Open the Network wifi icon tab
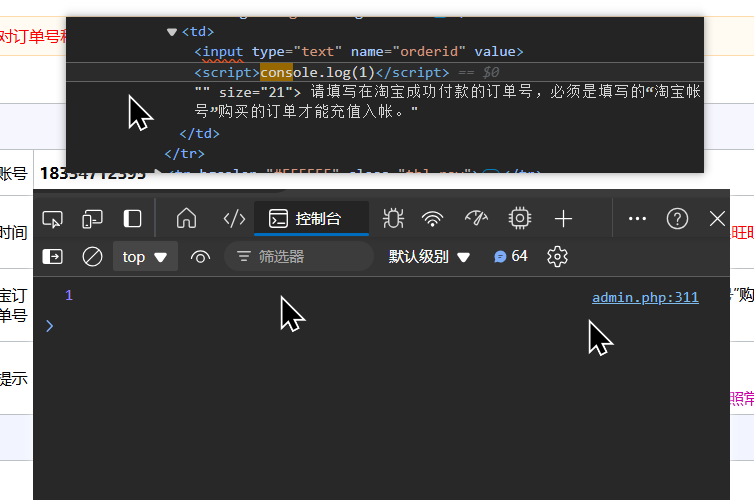Image resolution: width=754 pixels, height=503 pixels. 432,219
